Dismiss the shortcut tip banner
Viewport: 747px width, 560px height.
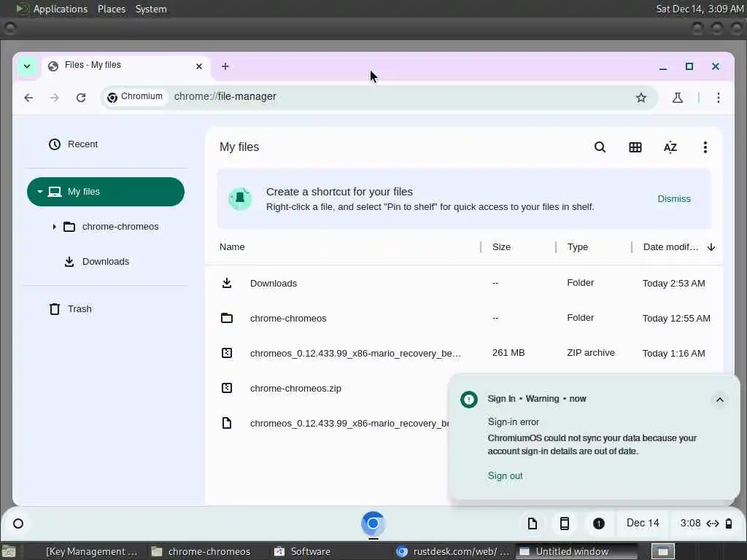tap(673, 199)
